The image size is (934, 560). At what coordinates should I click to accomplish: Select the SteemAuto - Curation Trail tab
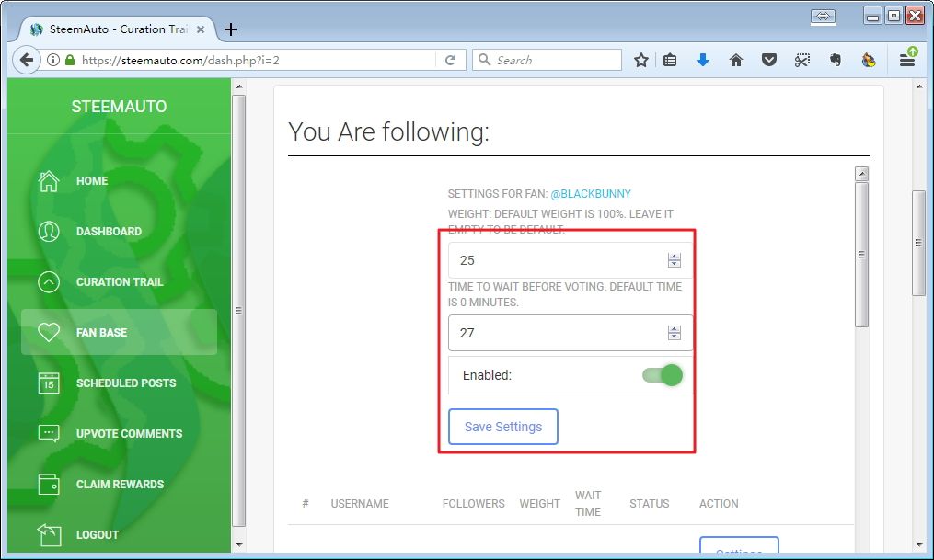coord(119,29)
